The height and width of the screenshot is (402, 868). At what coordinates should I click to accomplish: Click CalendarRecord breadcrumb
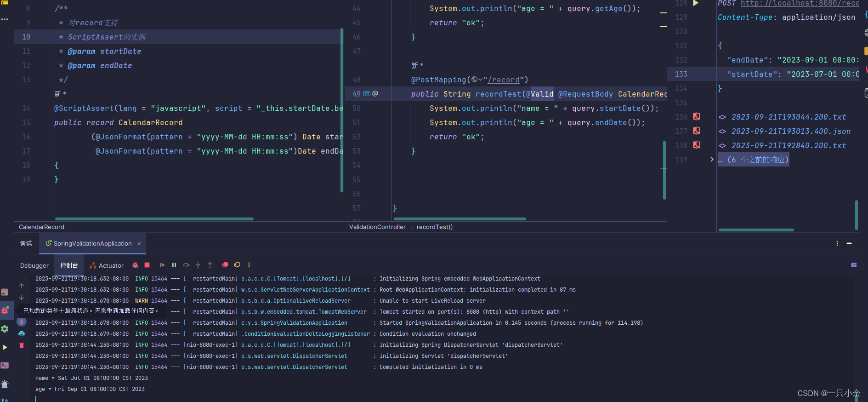tap(41, 227)
